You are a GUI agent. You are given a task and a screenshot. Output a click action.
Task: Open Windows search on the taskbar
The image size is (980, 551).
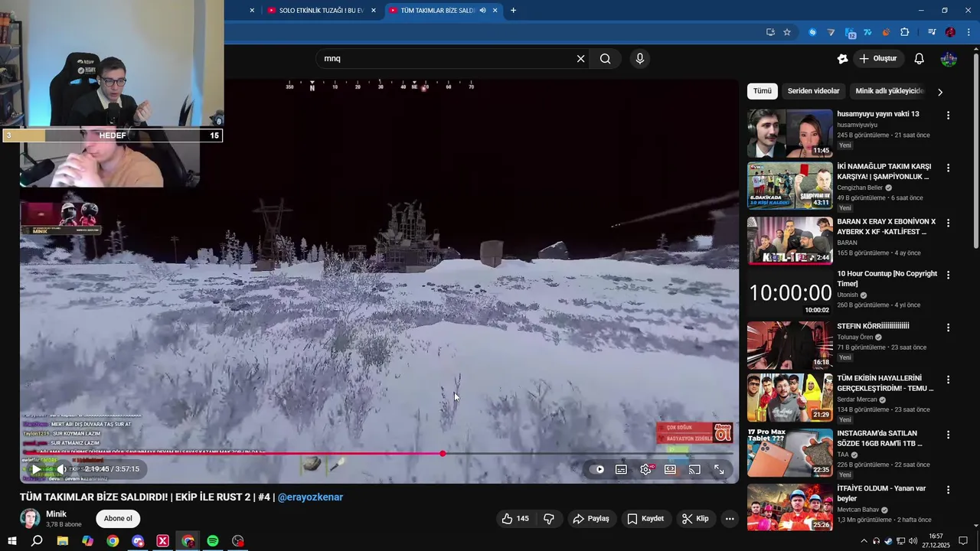point(37,541)
